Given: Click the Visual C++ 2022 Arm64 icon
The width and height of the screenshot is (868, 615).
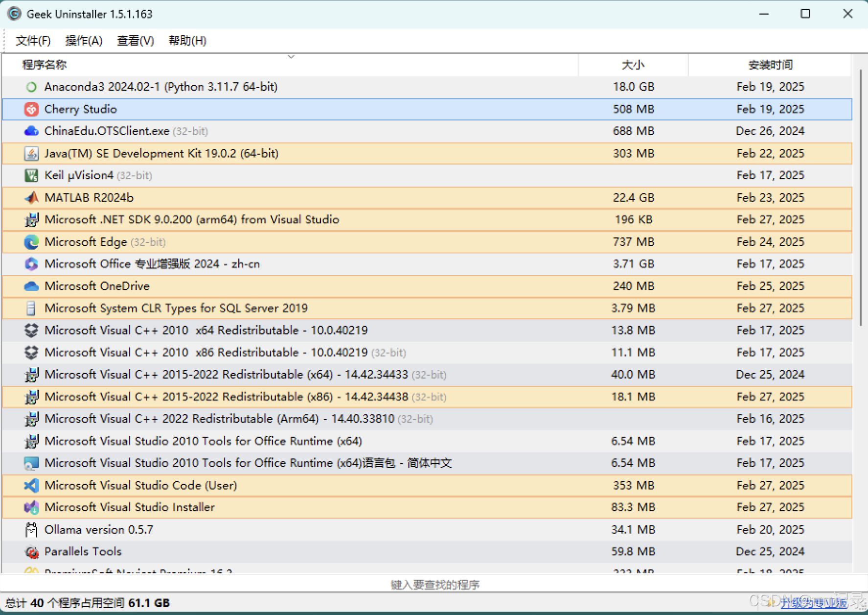Looking at the screenshot, I should pyautogui.click(x=31, y=419).
